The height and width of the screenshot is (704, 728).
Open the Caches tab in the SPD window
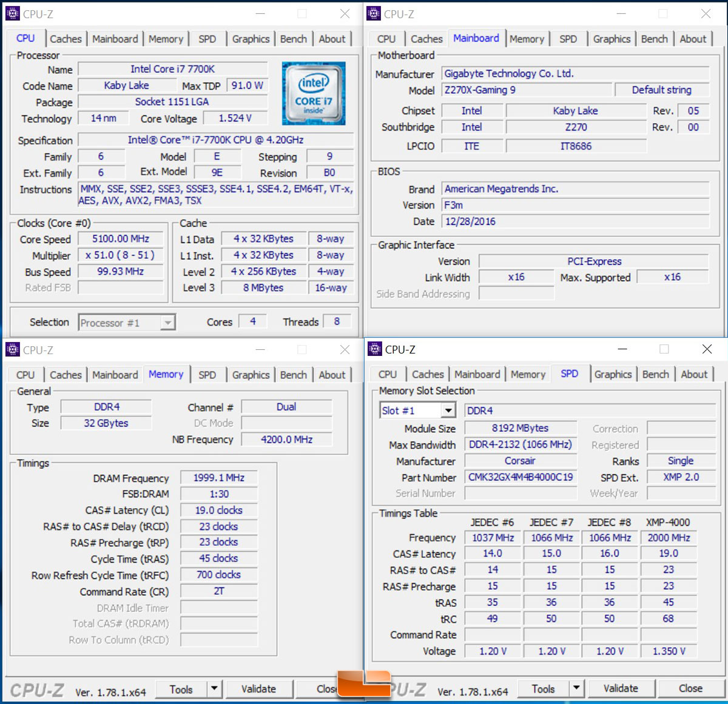click(428, 374)
